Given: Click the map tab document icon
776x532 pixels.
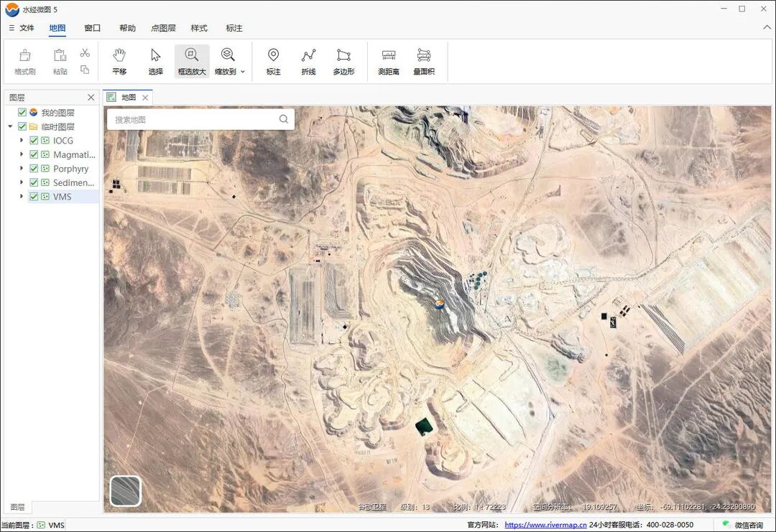Looking at the screenshot, I should pos(111,98).
